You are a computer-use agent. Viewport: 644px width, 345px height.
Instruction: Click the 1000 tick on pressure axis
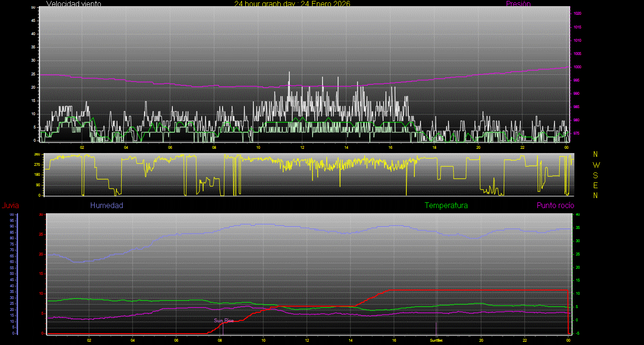click(578, 67)
